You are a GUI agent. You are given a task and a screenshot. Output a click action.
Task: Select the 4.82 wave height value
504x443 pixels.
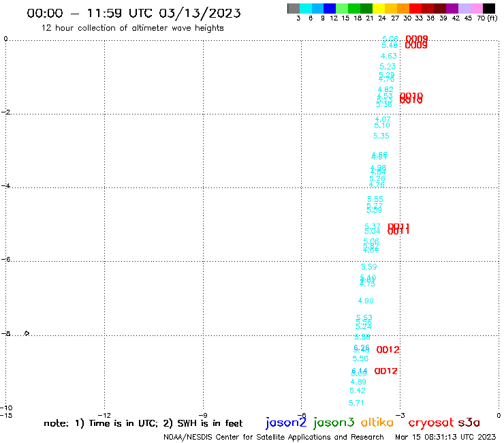click(385, 89)
